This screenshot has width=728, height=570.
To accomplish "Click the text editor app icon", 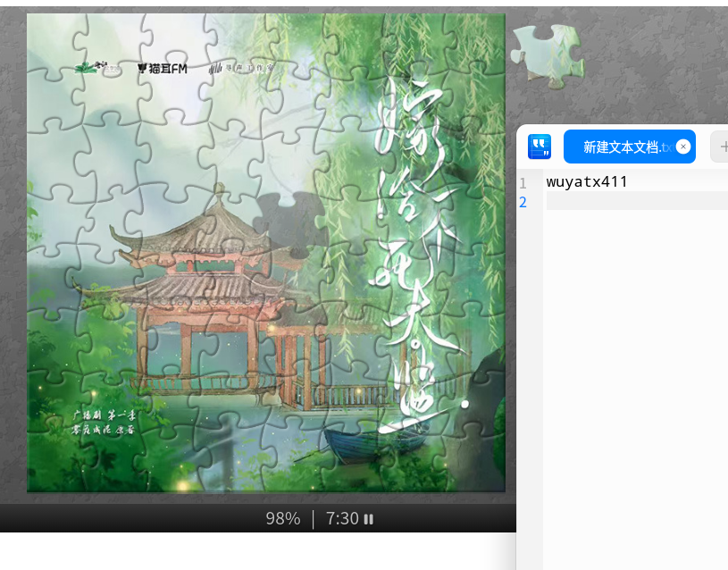I will (540, 147).
